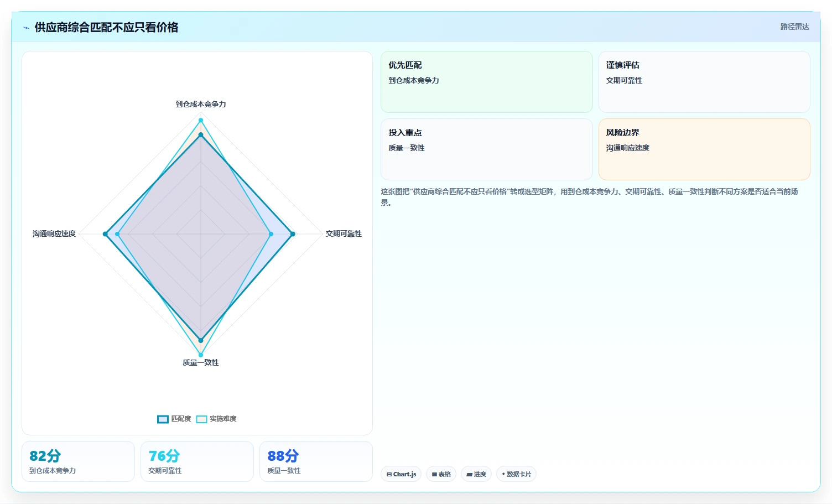Click the 沟通响应速度 radar axis label
This screenshot has height=504, width=832.
[54, 233]
